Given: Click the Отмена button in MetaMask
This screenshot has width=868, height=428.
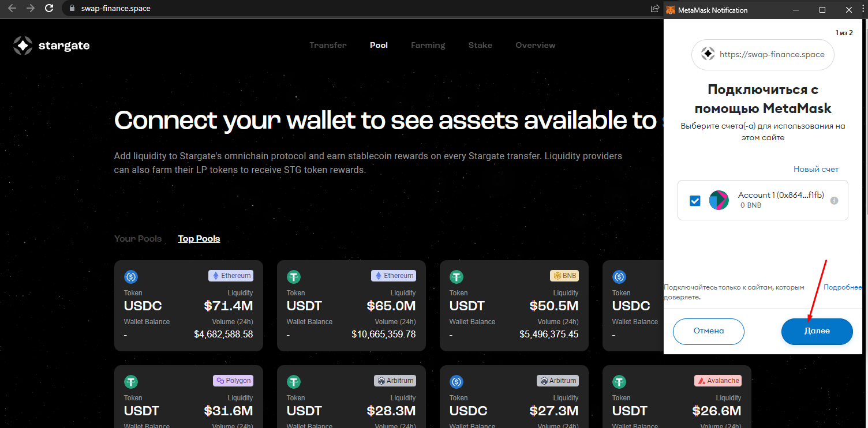Looking at the screenshot, I should 709,331.
